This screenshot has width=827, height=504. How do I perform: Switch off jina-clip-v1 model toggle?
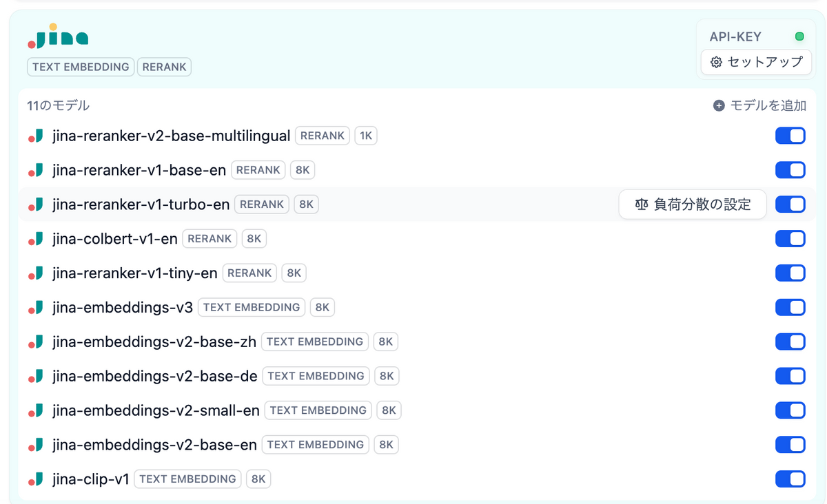(x=790, y=479)
